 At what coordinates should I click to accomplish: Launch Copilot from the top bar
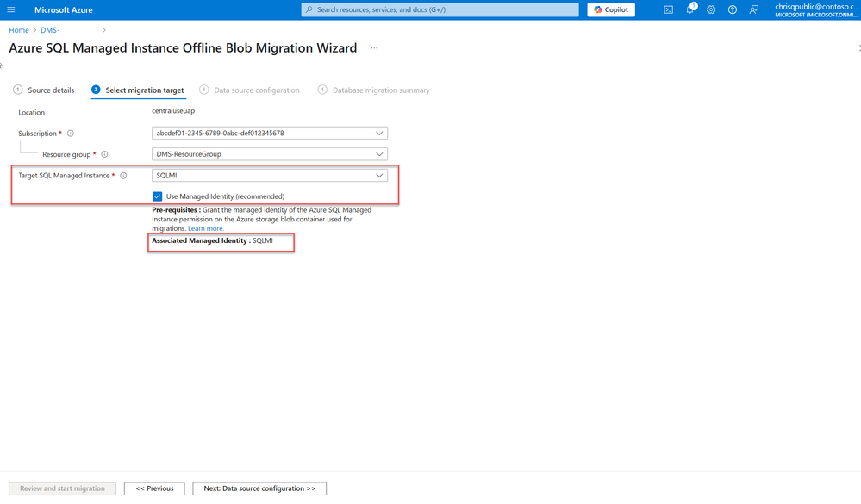611,9
